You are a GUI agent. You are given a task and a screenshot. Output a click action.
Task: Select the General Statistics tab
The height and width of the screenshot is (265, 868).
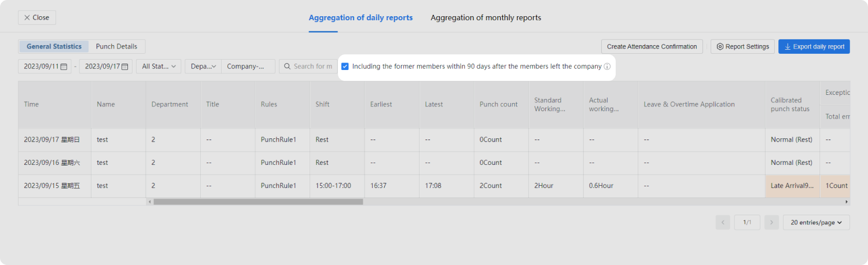(x=54, y=46)
